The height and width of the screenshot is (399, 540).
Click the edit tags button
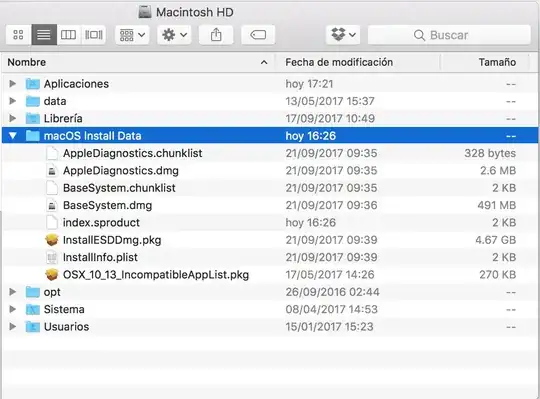click(258, 35)
